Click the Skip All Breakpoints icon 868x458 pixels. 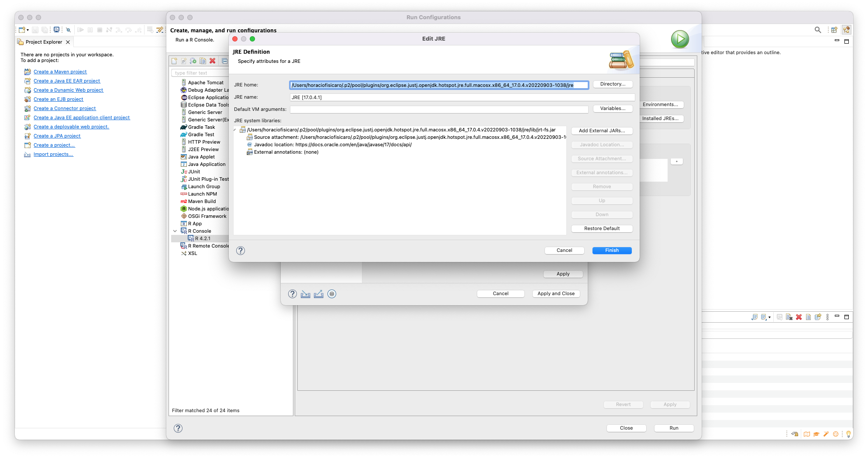click(x=68, y=30)
